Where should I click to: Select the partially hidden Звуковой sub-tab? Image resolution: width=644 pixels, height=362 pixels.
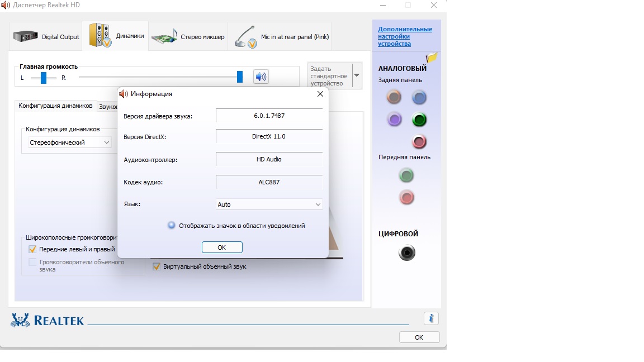(107, 106)
